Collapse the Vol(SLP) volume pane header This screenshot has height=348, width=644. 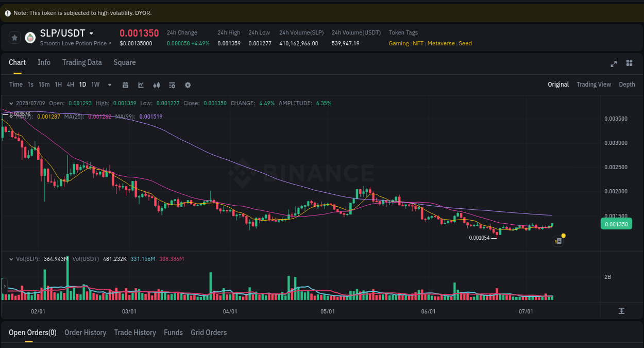[11, 259]
